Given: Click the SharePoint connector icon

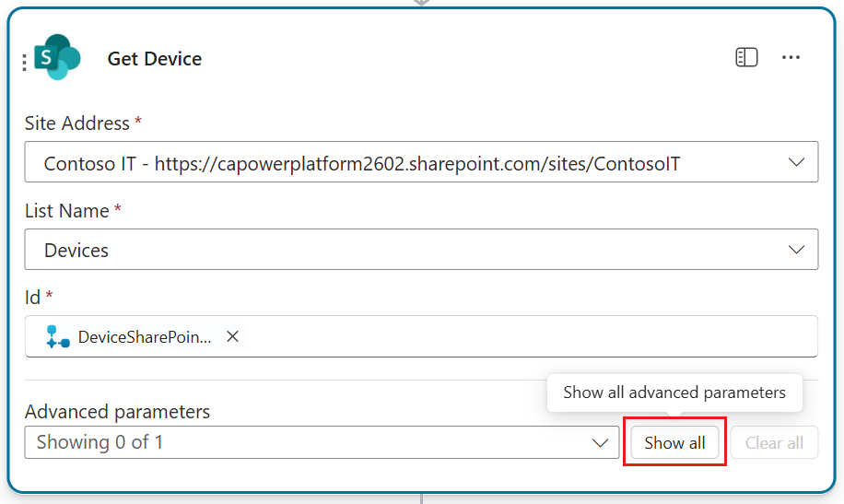Looking at the screenshot, I should (x=57, y=57).
